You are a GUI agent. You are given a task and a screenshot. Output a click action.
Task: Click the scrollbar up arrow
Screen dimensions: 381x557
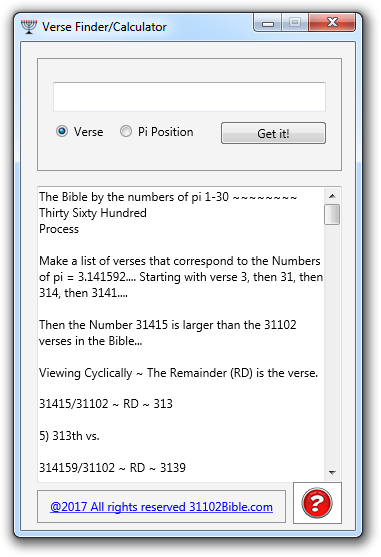point(332,196)
